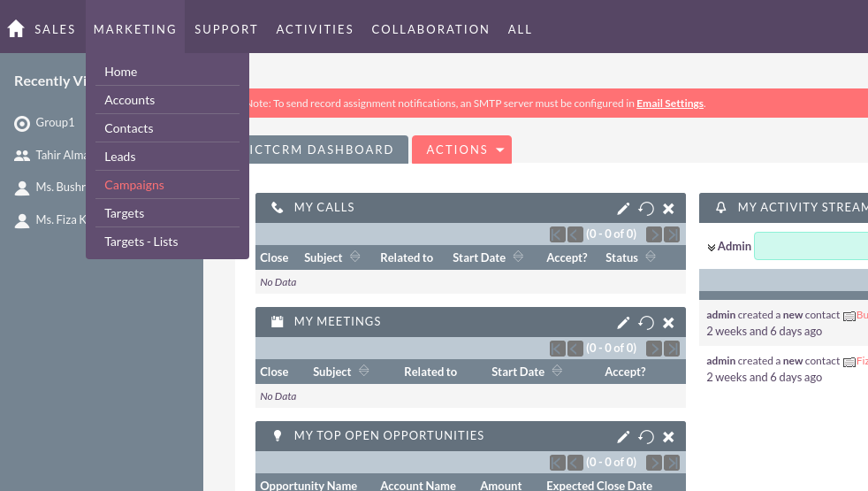Image resolution: width=868 pixels, height=491 pixels.
Task: Sort My Calls by Subject column
Action: click(355, 257)
